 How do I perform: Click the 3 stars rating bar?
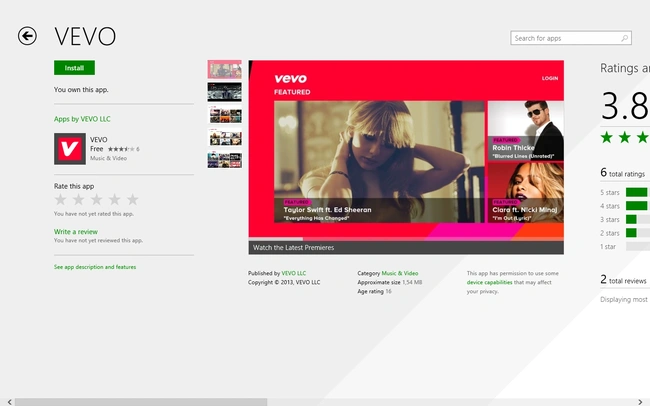point(638,219)
